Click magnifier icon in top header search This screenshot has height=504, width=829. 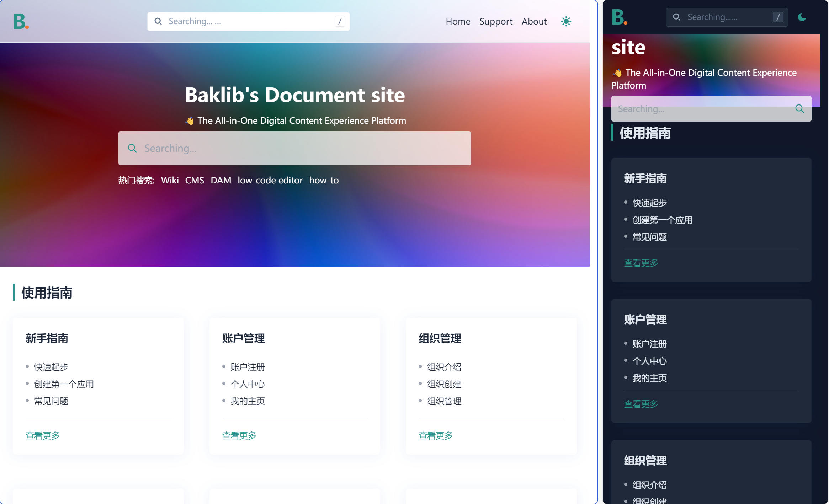click(x=158, y=21)
